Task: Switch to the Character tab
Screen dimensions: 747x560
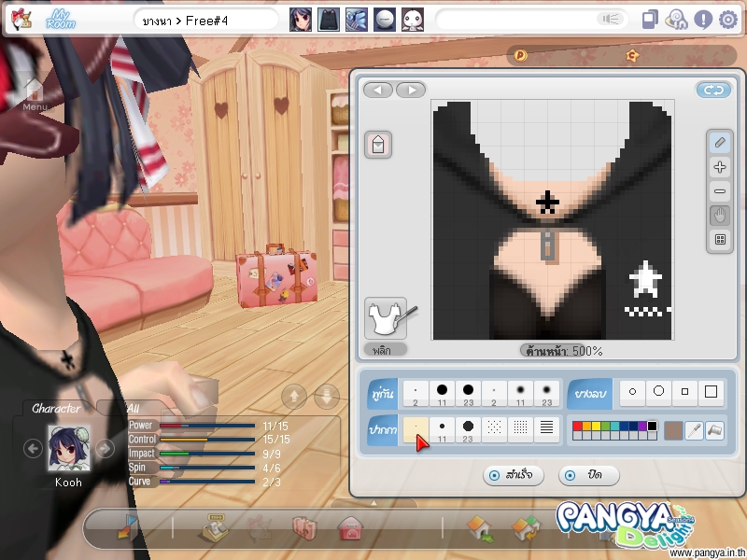Action: [56, 408]
